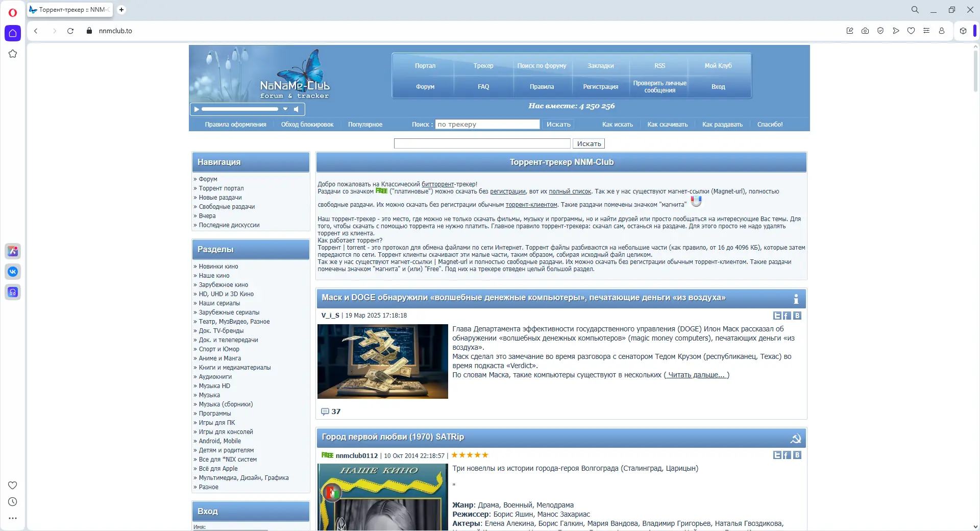
Task: Open Спасибо! link
Action: 770,125
